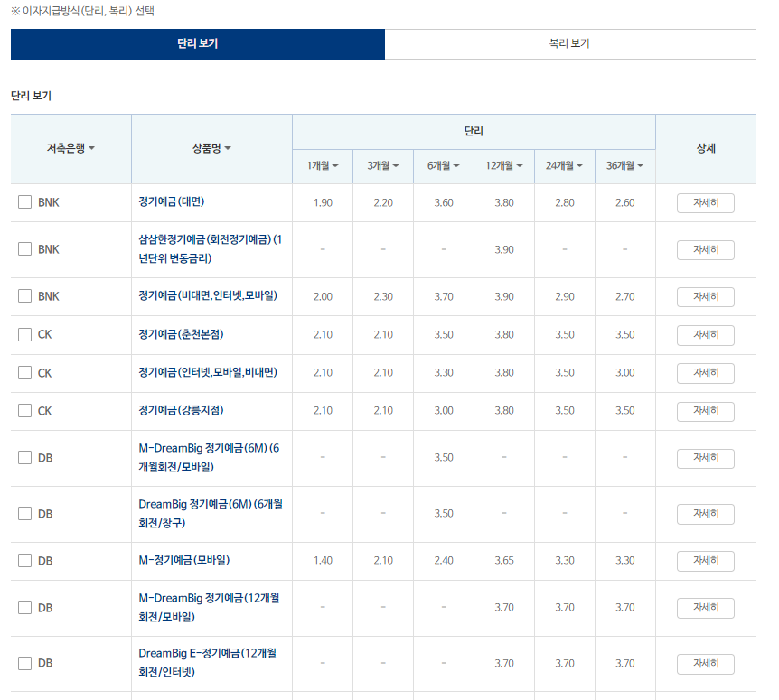Expand the 6개월 column sorter
The height and width of the screenshot is (700, 779).
(444, 166)
